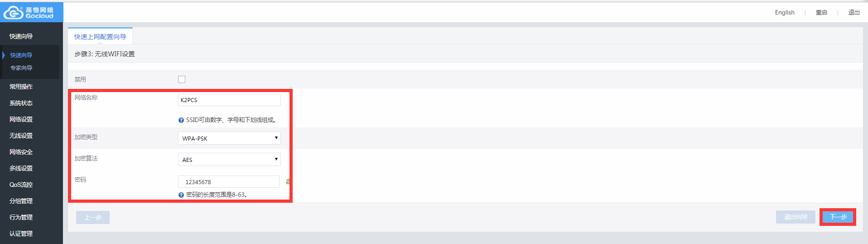Click into the 密码 12345678 field
The height and width of the screenshot is (244, 868).
click(229, 181)
